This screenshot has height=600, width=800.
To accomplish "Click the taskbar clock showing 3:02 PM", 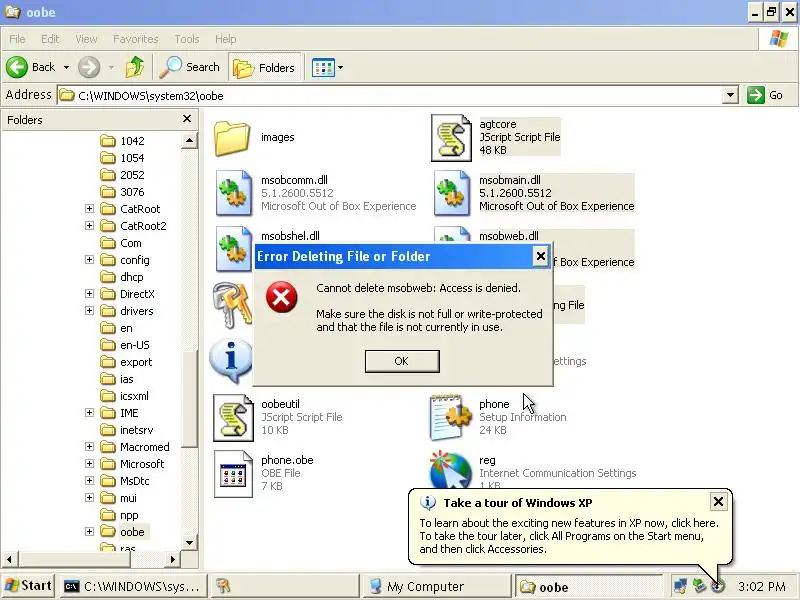I will click(x=761, y=587).
